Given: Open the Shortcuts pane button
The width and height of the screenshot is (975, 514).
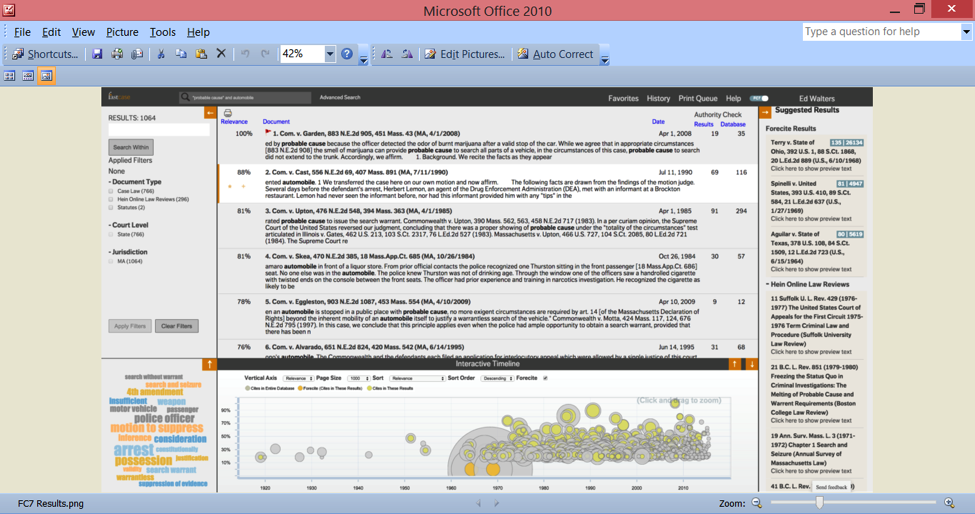Looking at the screenshot, I should point(45,54).
